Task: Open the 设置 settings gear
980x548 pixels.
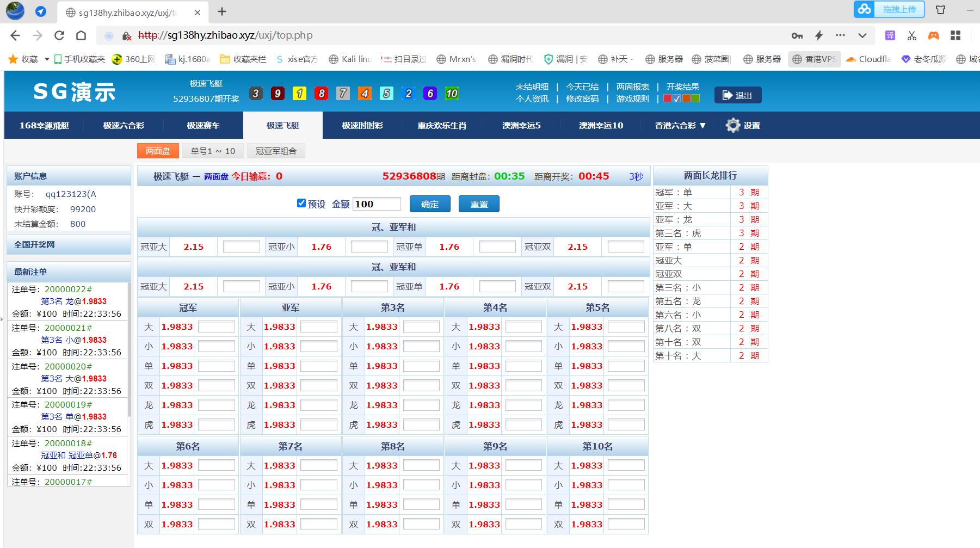Action: coord(732,125)
